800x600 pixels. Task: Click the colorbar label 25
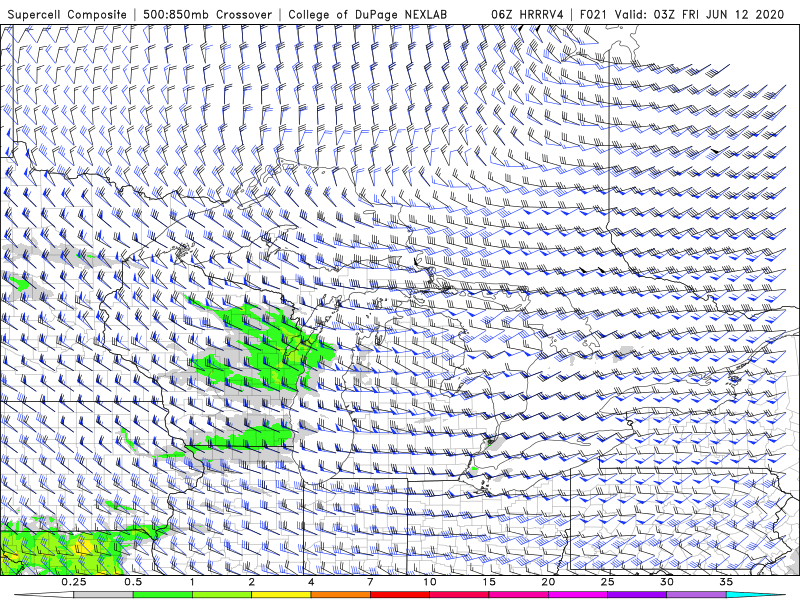coord(607,582)
